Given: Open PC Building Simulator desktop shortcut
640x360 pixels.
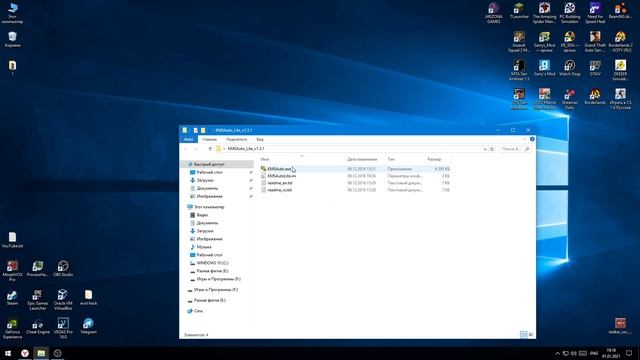Looking at the screenshot, I should [x=569, y=13].
